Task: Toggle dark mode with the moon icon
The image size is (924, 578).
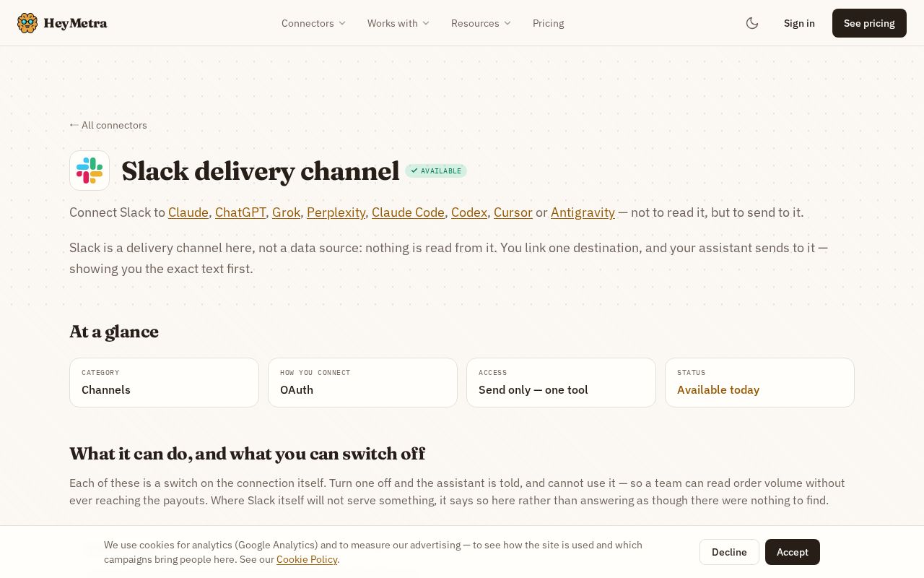Action: 752,23
